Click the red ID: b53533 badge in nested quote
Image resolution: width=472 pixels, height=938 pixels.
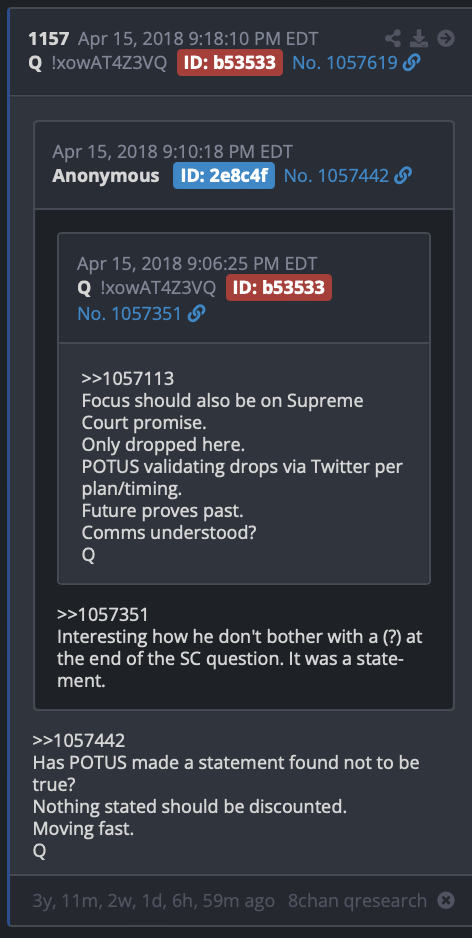(279, 288)
